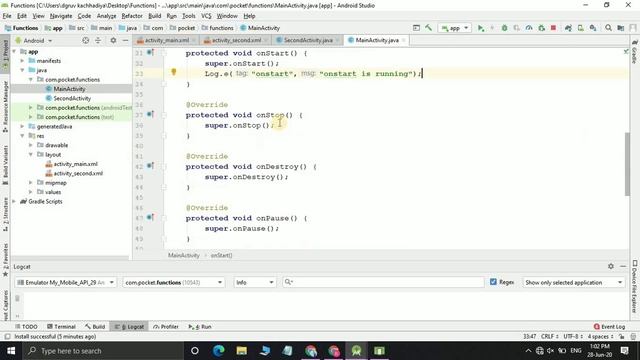
Task: Start debugging with the bug icon
Action: [504, 28]
